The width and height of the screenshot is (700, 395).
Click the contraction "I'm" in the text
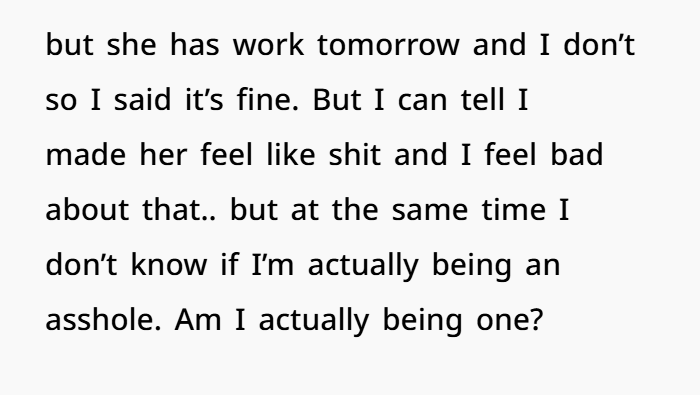pyautogui.click(x=273, y=264)
